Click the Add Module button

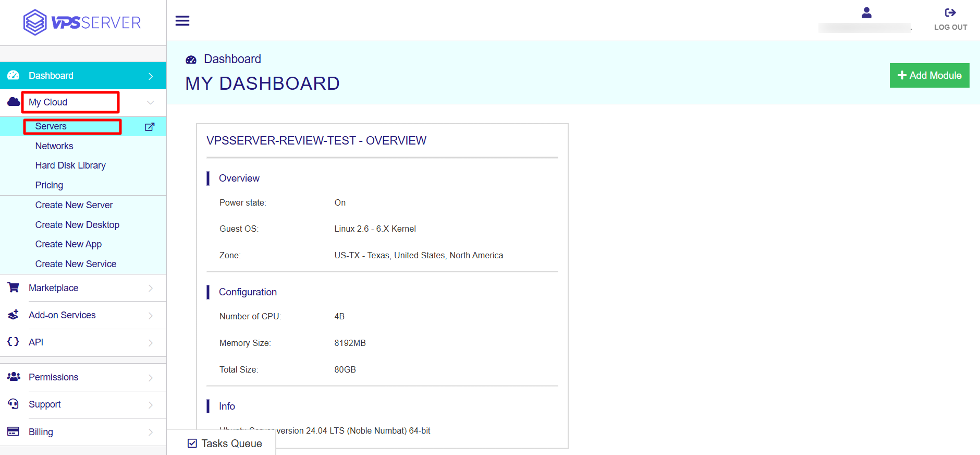929,76
